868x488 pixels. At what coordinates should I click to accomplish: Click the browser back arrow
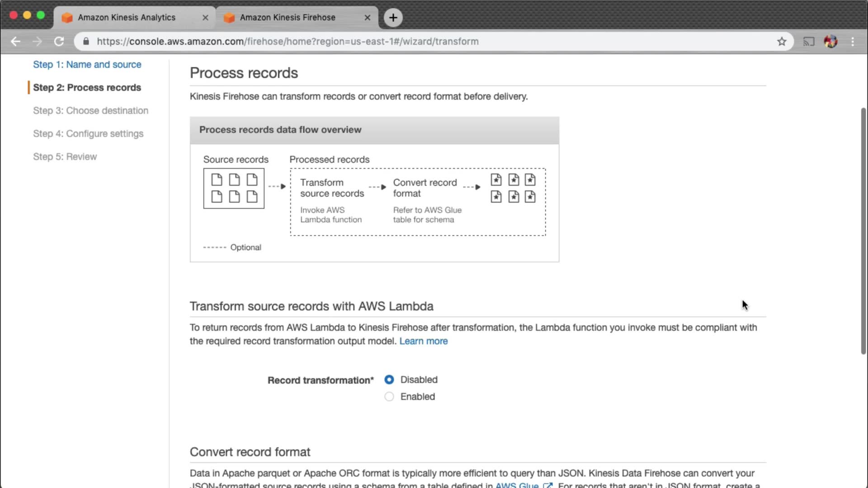(x=15, y=42)
